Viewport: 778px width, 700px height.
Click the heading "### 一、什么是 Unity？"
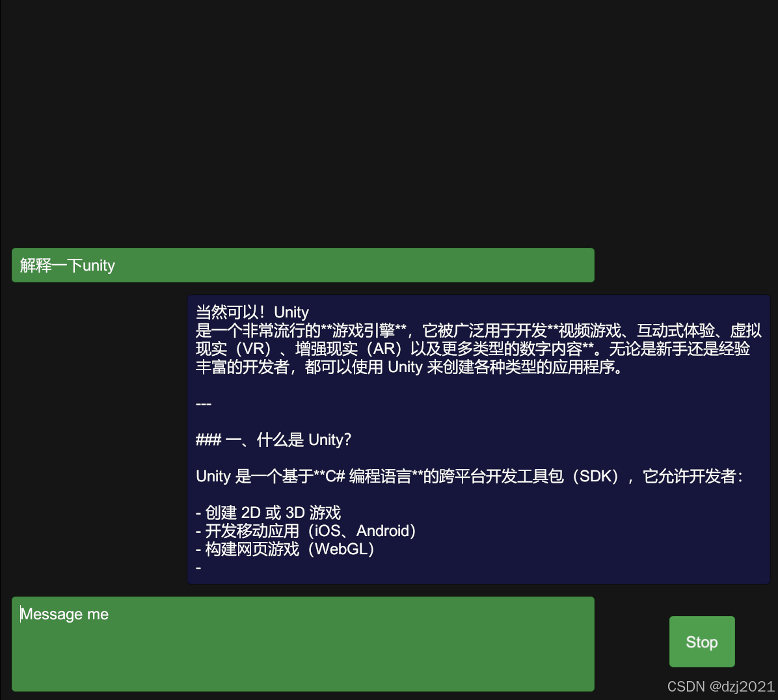pos(273,440)
